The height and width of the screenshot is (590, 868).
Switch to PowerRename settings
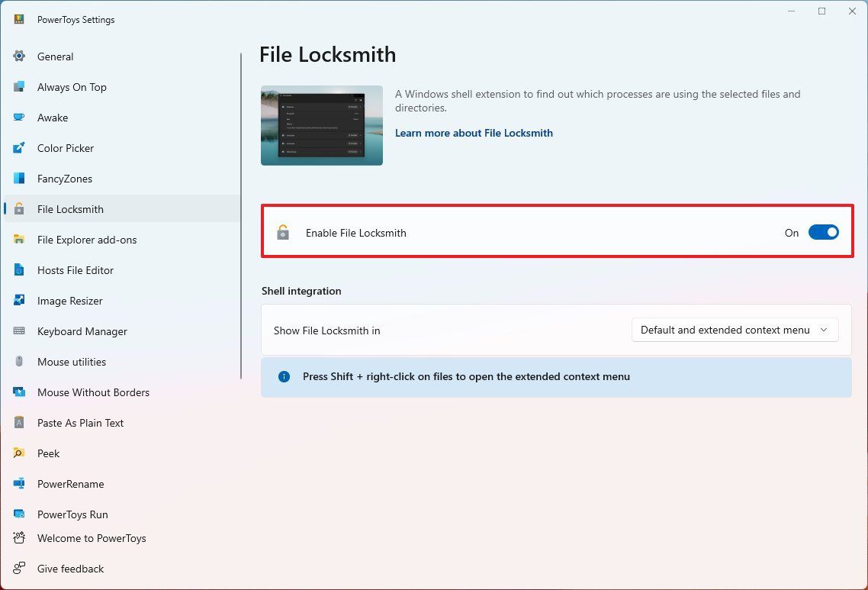click(x=122, y=483)
